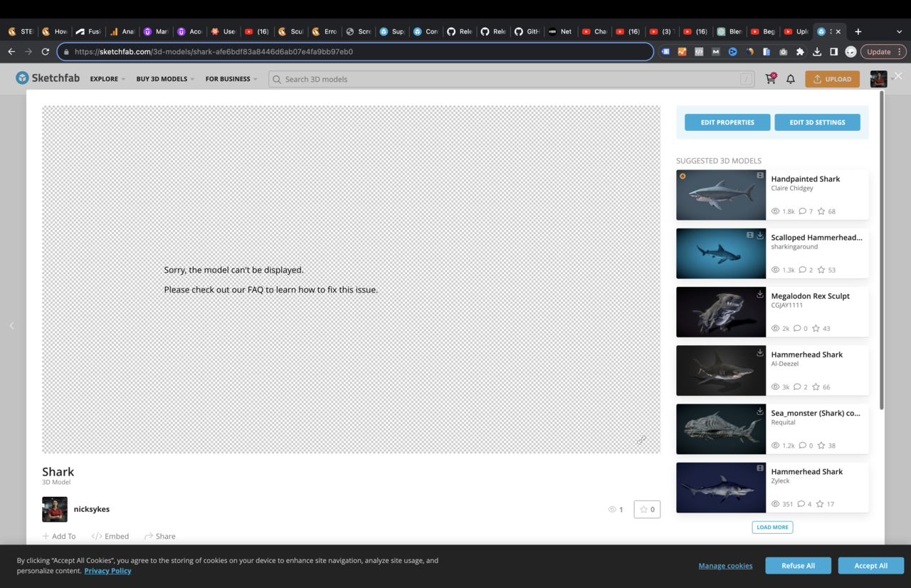Expand the FOR BUSINESS dropdown
This screenshot has width=911, height=588.
pyautogui.click(x=227, y=79)
